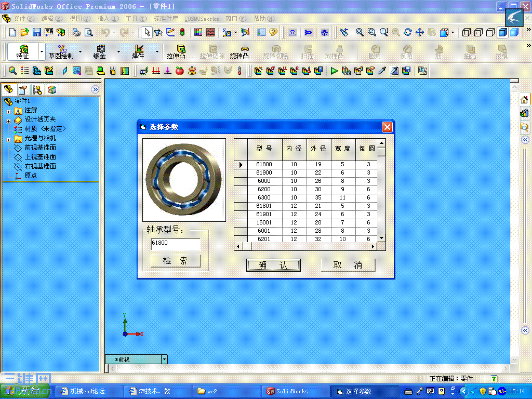Click the Revolved Boss 旋转凸 icon
Image resolution: width=532 pixels, height=399 pixels.
coord(243,51)
